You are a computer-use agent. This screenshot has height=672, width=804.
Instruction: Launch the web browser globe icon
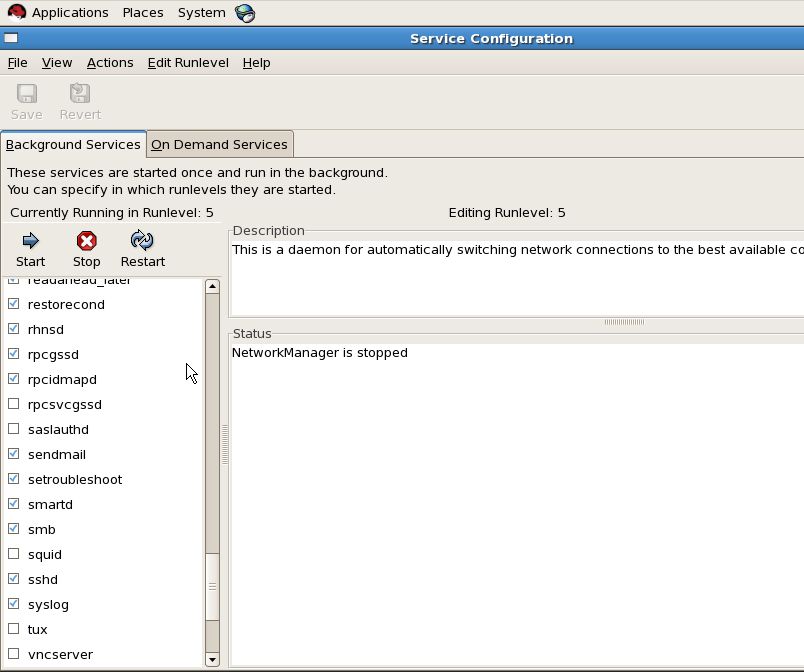pyautogui.click(x=245, y=13)
